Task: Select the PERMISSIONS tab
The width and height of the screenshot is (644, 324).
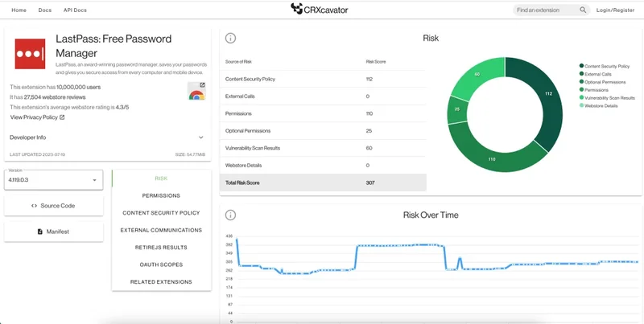Action: (162, 195)
